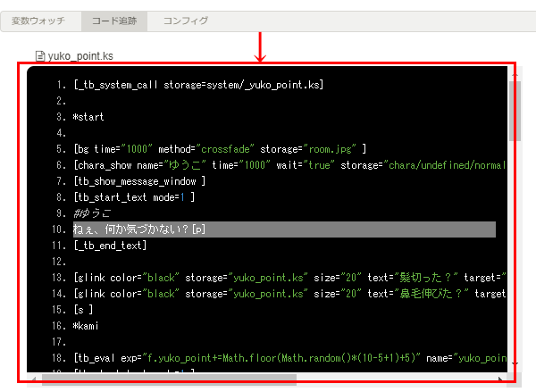This screenshot has height=392, width=536.
Task: Click the tb_show_message_window line
Action: click(x=139, y=181)
